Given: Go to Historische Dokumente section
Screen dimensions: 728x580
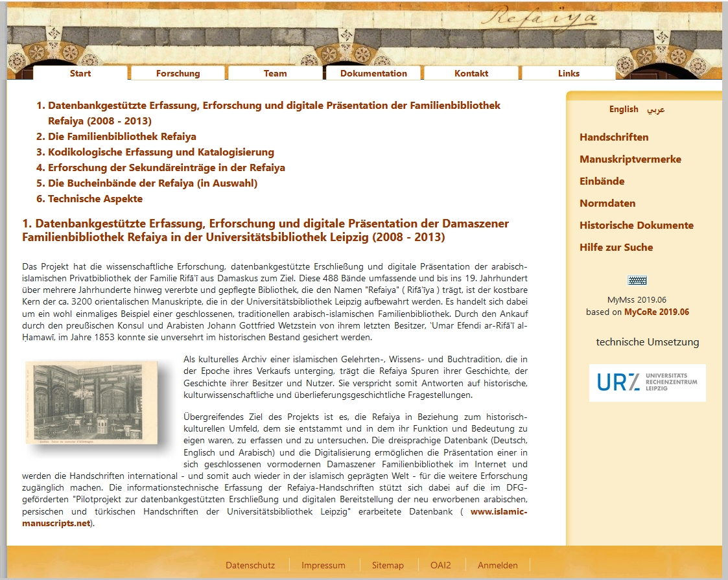Looking at the screenshot, I should coord(636,225).
